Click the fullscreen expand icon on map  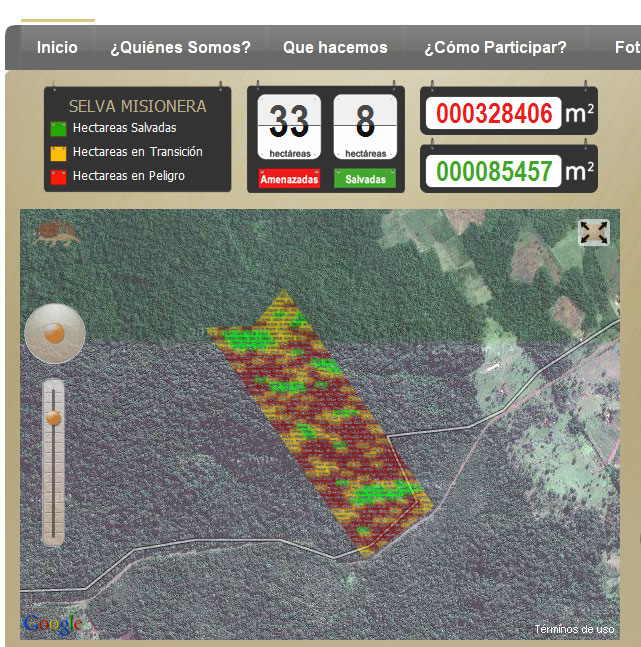coord(594,232)
